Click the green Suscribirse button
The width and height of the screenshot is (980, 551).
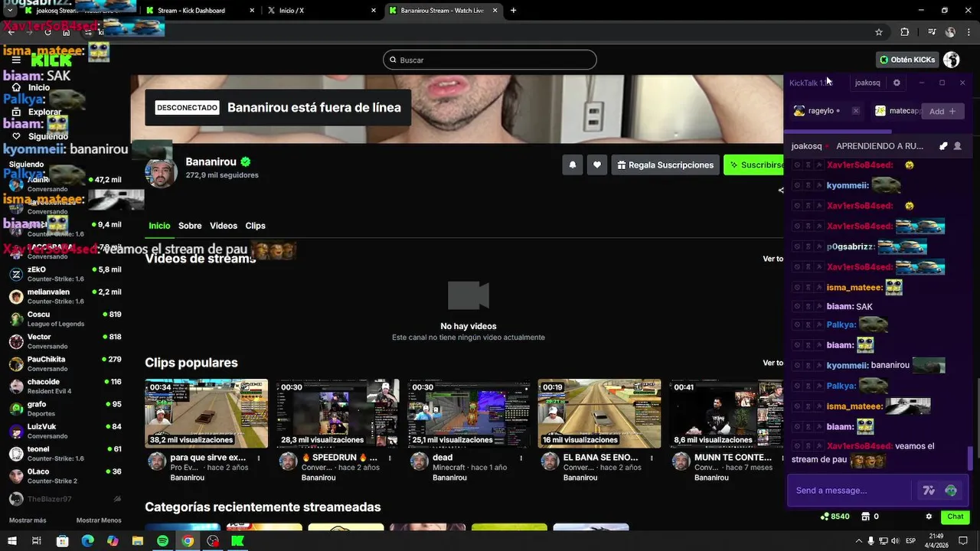tap(754, 165)
